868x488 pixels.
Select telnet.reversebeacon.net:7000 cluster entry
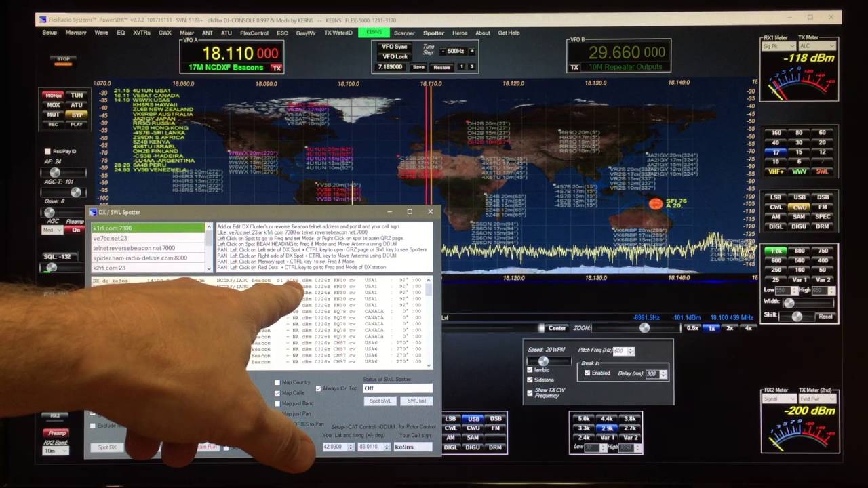coord(149,248)
